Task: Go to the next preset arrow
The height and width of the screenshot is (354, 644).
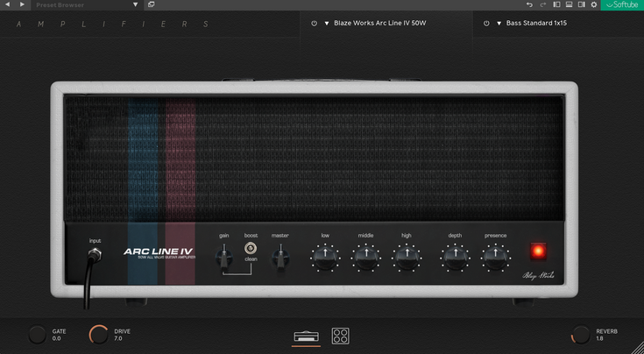Action: click(22, 4)
